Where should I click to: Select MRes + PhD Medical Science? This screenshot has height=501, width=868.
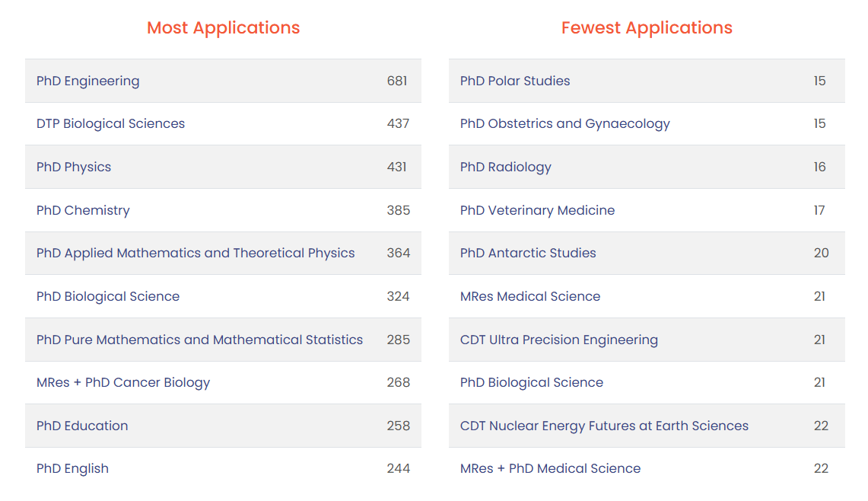pos(647,469)
